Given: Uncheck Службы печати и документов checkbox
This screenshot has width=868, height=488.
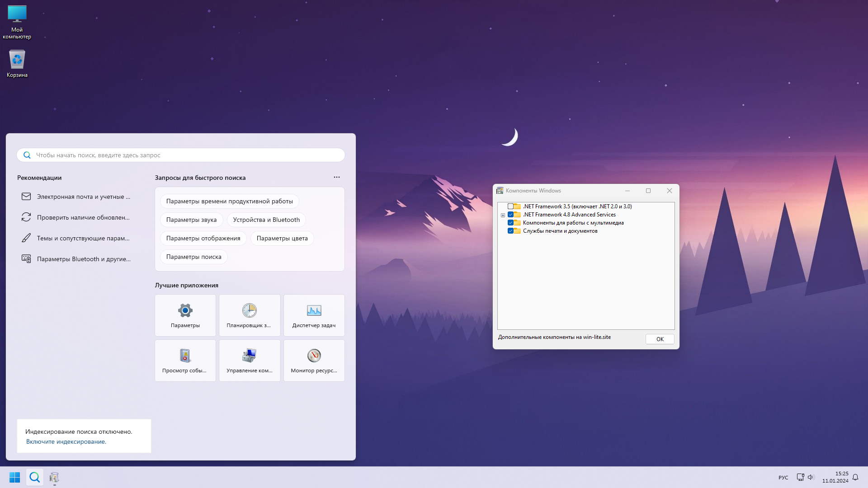Looking at the screenshot, I should tap(510, 231).
